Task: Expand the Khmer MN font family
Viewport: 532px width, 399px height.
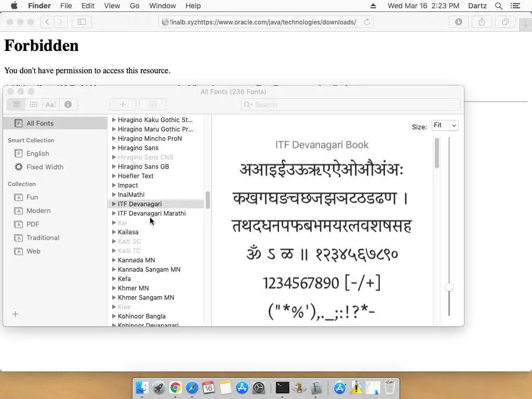Action: (114, 288)
